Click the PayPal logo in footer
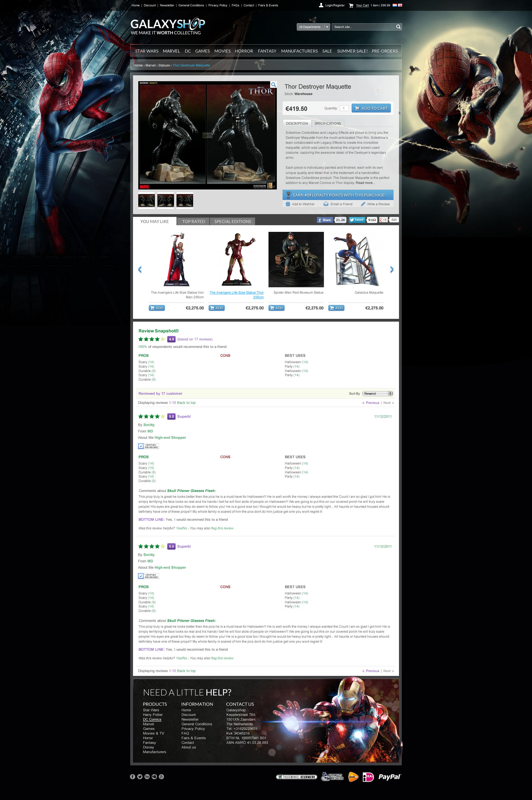Image resolution: width=532 pixels, height=800 pixels. (390, 777)
